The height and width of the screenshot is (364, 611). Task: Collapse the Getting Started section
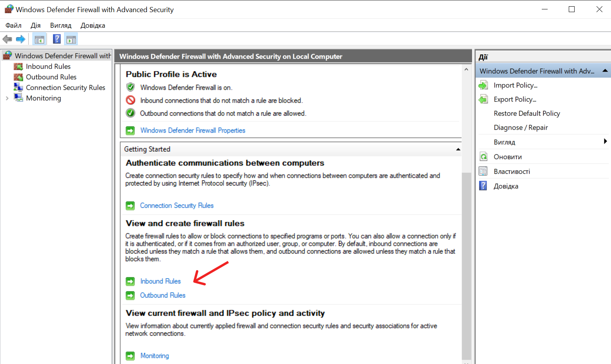pyautogui.click(x=458, y=149)
